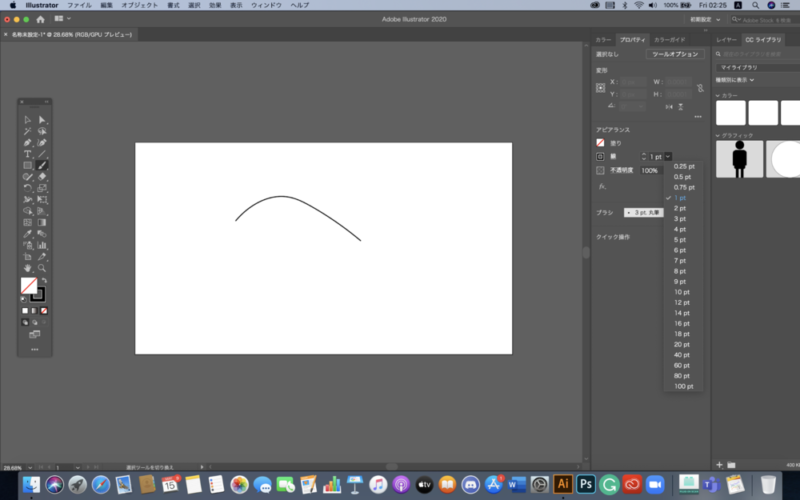Set paint mode to None in toolbar
Screen dimensions: 800x500
coord(44,311)
